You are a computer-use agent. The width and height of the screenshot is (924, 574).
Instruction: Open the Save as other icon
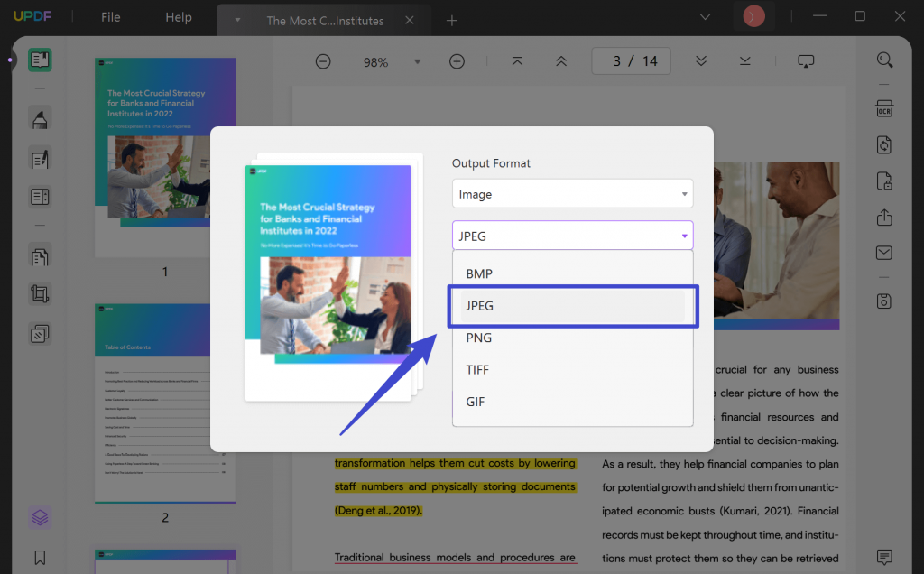click(x=884, y=301)
